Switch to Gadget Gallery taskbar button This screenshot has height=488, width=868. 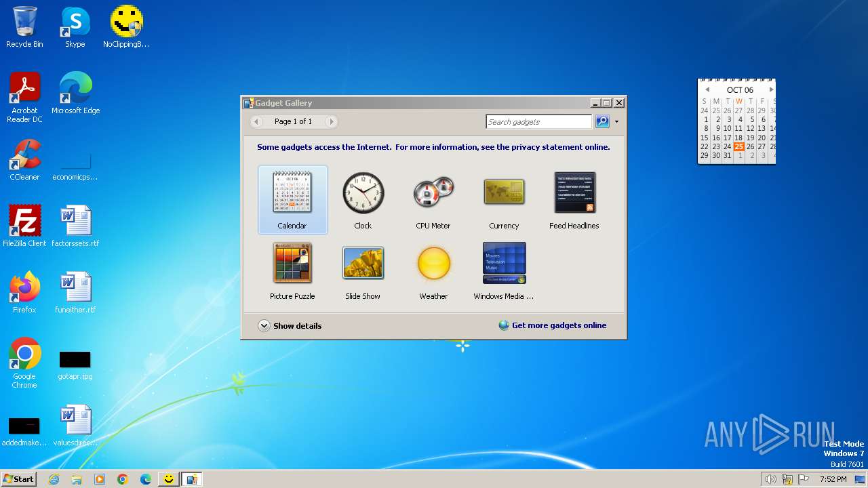tap(192, 479)
